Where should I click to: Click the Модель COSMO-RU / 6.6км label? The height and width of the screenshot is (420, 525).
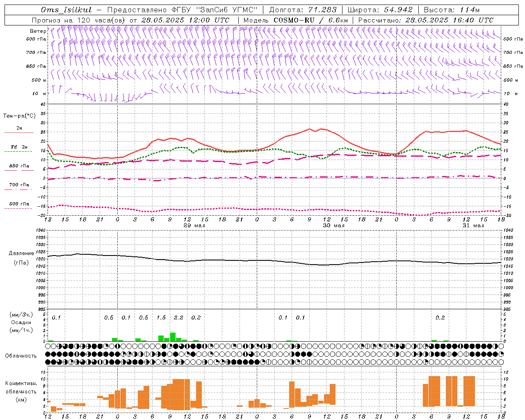tap(296, 20)
